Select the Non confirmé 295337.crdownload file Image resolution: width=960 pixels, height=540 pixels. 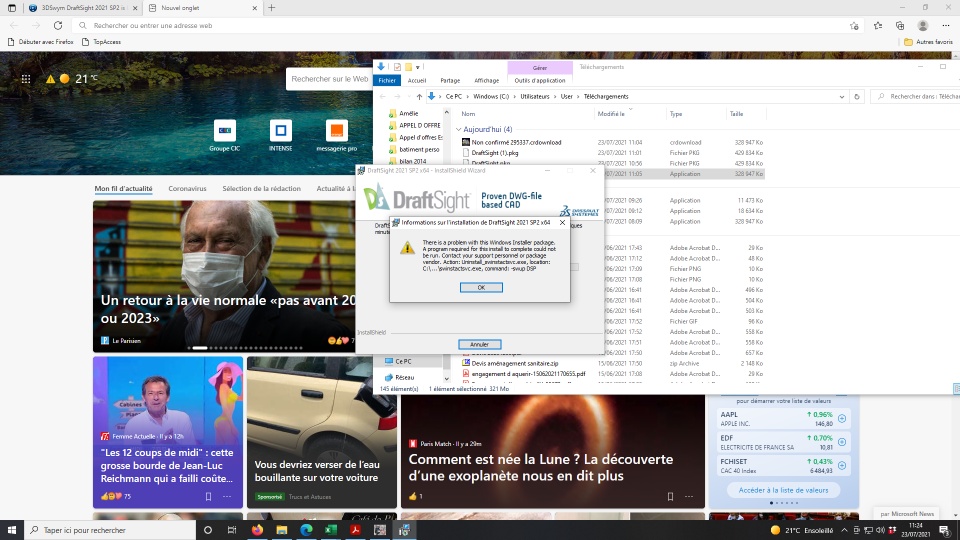pyautogui.click(x=516, y=142)
